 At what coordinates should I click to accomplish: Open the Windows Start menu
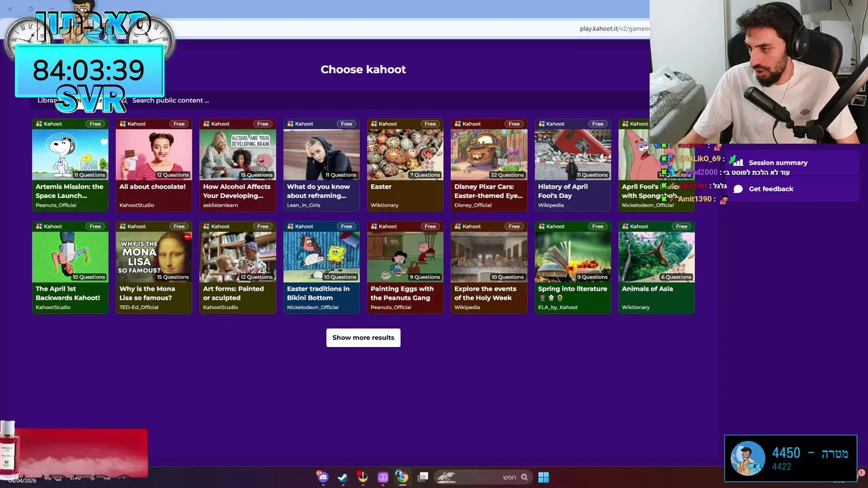(543, 477)
